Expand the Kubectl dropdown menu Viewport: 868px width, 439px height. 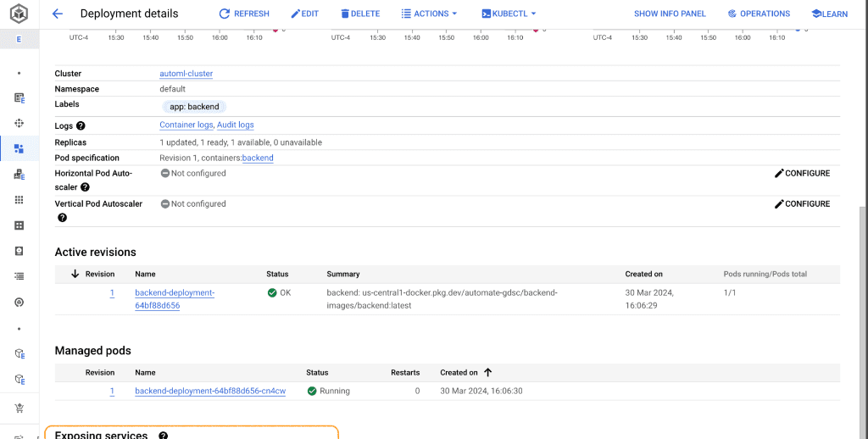click(x=509, y=14)
